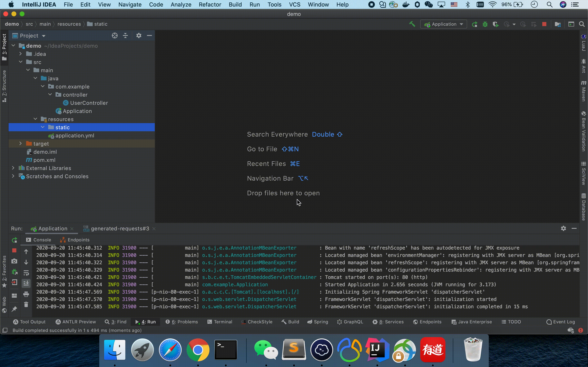Open the Terminal tool window button
This screenshot has width=588, height=367.
(x=220, y=322)
